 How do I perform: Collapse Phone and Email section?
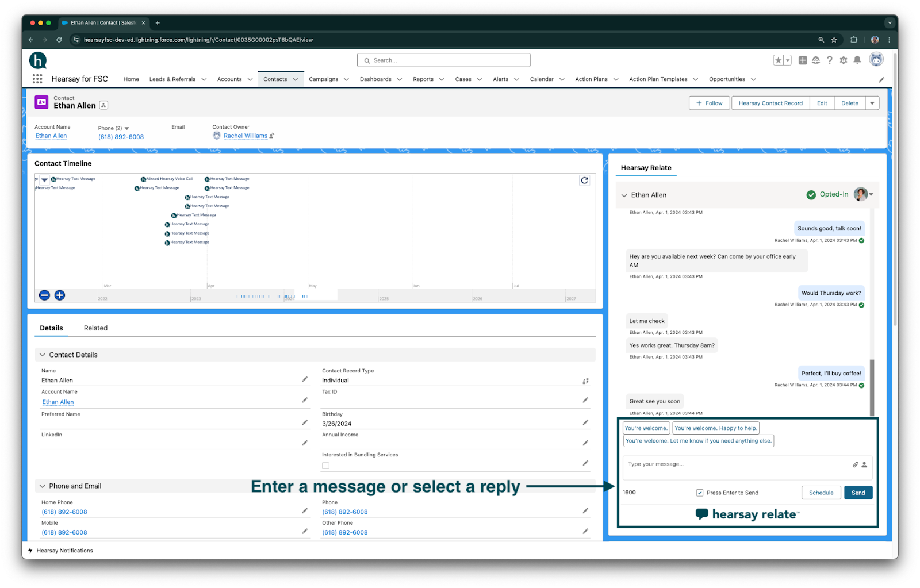43,486
